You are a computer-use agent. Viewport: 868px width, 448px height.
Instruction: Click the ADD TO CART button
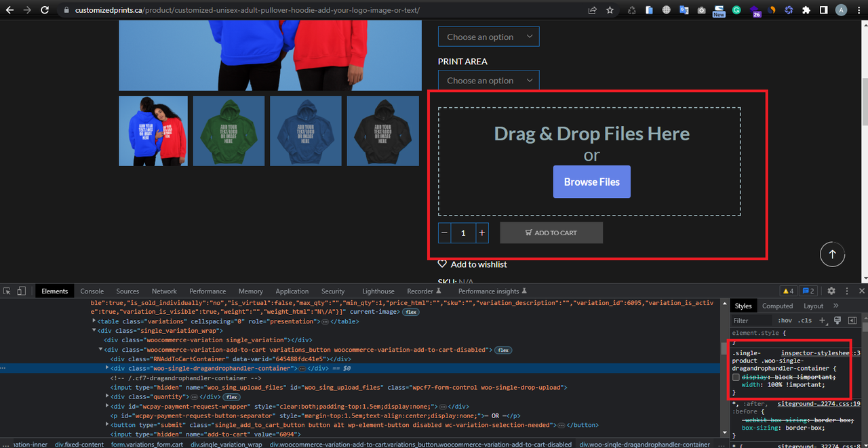click(551, 232)
